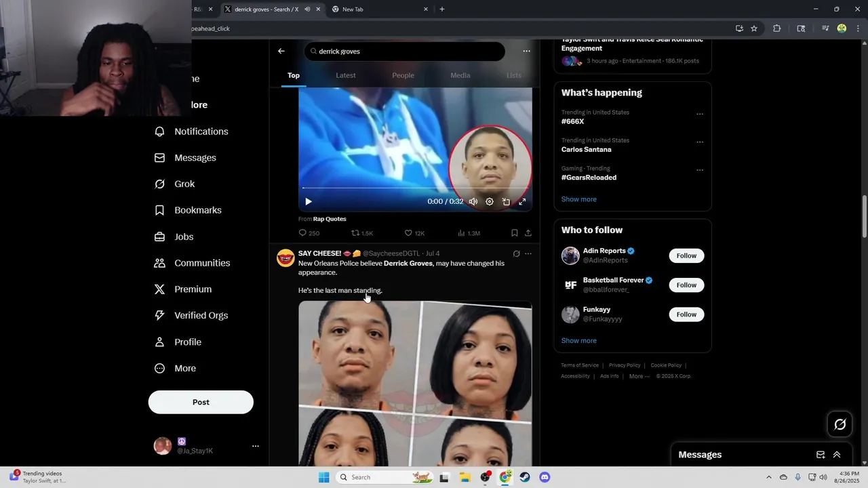Open the Windows Start menu
Image resolution: width=868 pixels, height=488 pixels.
[x=324, y=477]
